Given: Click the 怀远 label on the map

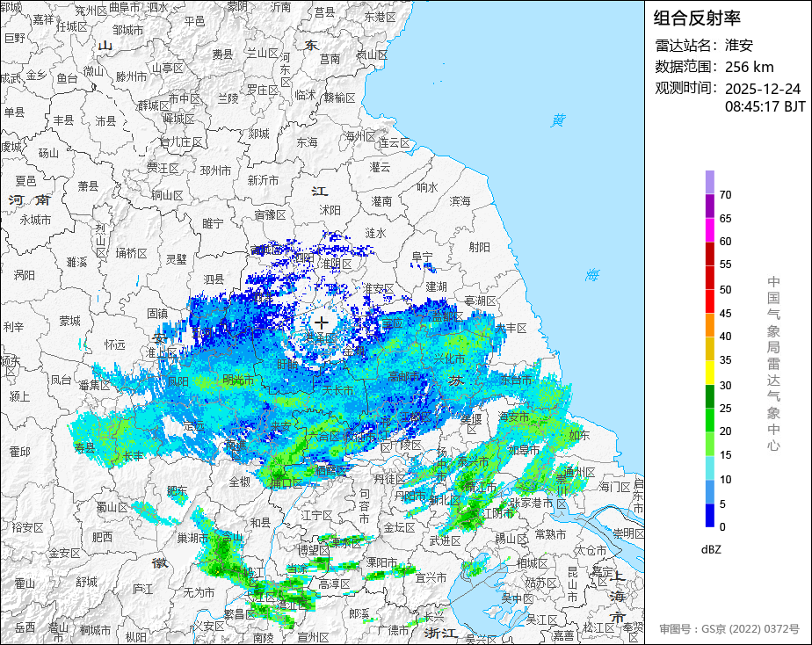Looking at the screenshot, I should coord(114,344).
